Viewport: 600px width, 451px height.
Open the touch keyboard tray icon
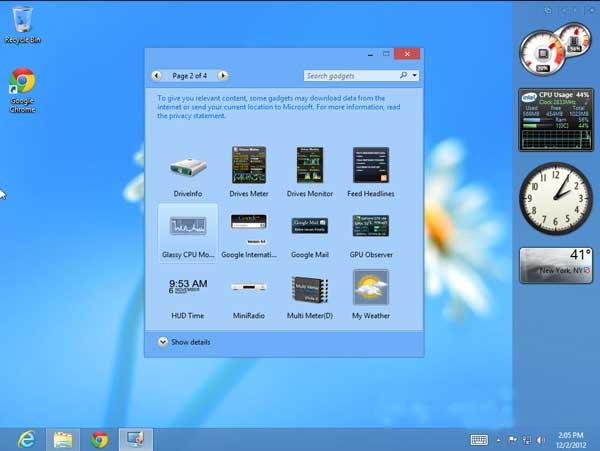tap(479, 440)
